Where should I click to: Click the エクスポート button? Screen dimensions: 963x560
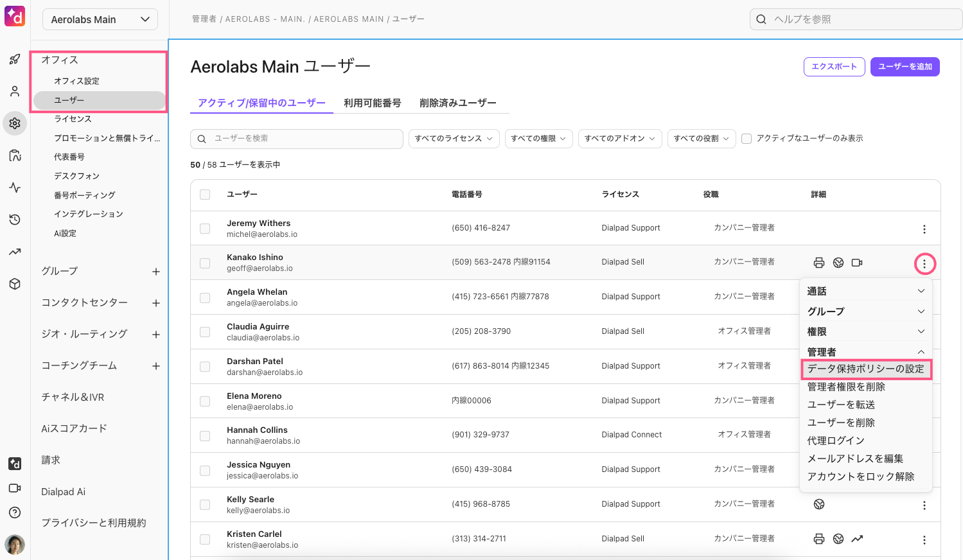click(835, 67)
